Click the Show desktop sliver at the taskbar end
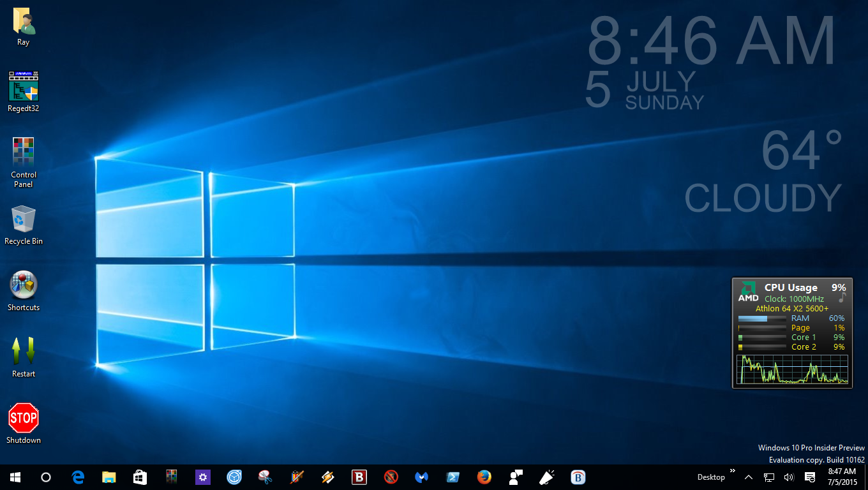868x490 pixels. point(866,477)
